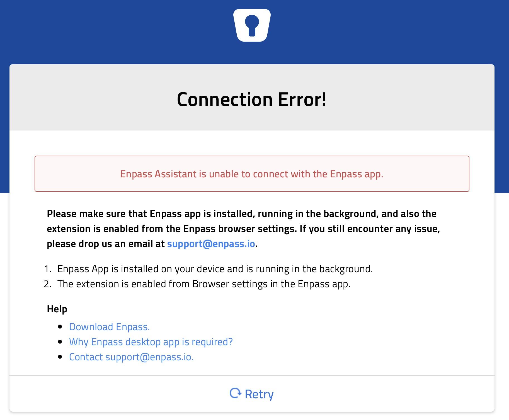Click 'The extension is enabled' list item
The height and width of the screenshot is (420, 509).
204,284
